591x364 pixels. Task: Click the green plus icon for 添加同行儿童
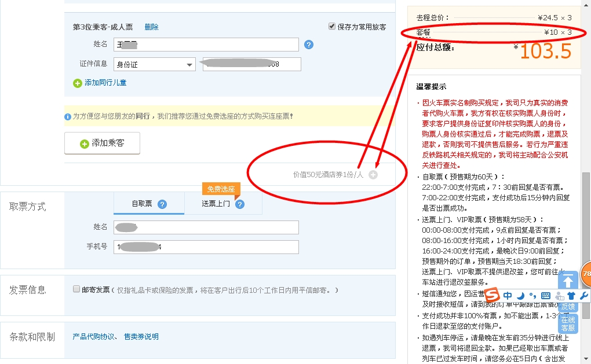(x=78, y=83)
